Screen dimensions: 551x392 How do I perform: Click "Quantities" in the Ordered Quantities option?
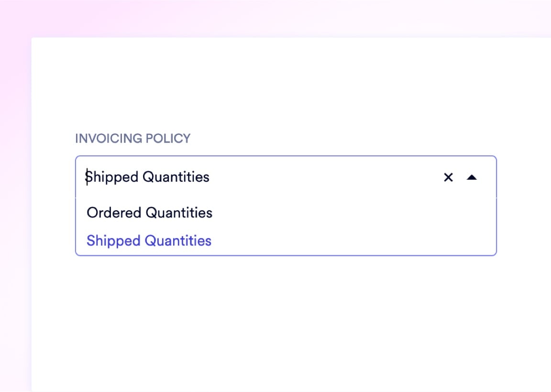click(179, 213)
